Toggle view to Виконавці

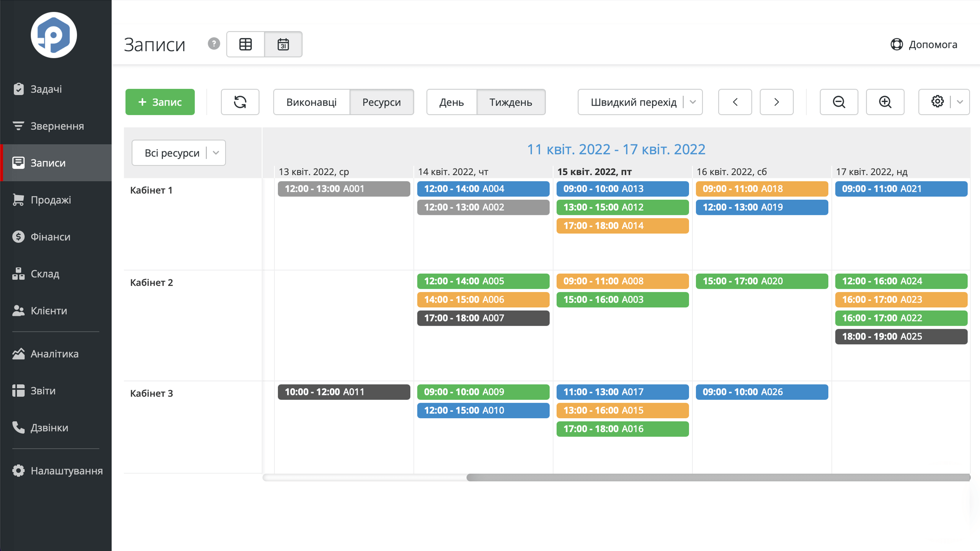click(x=312, y=102)
